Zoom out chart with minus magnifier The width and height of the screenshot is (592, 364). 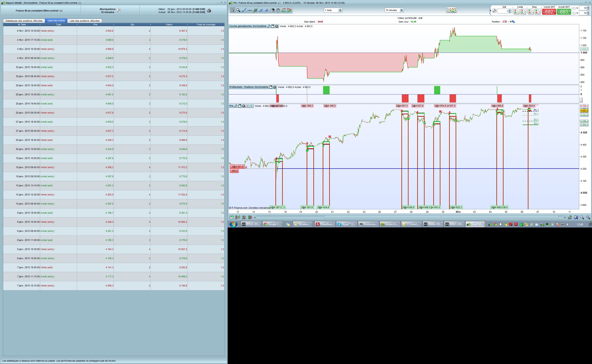pos(582,217)
